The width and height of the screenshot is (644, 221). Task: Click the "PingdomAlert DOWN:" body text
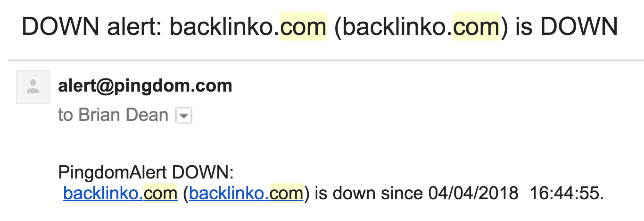point(146,173)
